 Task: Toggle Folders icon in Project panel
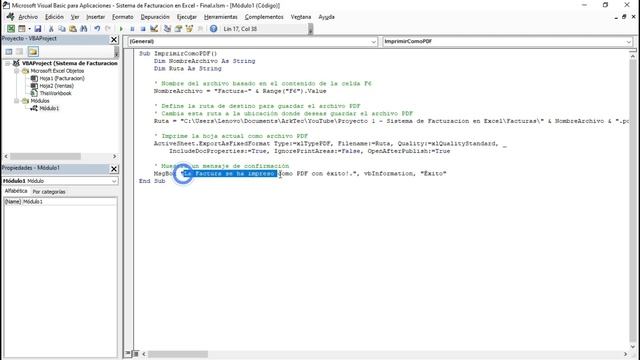(x=33, y=51)
